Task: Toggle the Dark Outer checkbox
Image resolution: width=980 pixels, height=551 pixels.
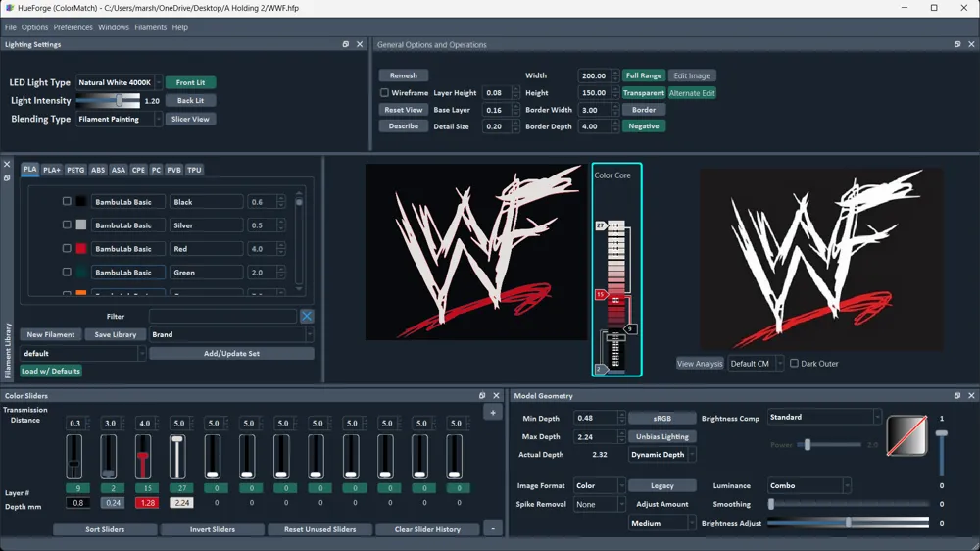Action: (x=794, y=364)
